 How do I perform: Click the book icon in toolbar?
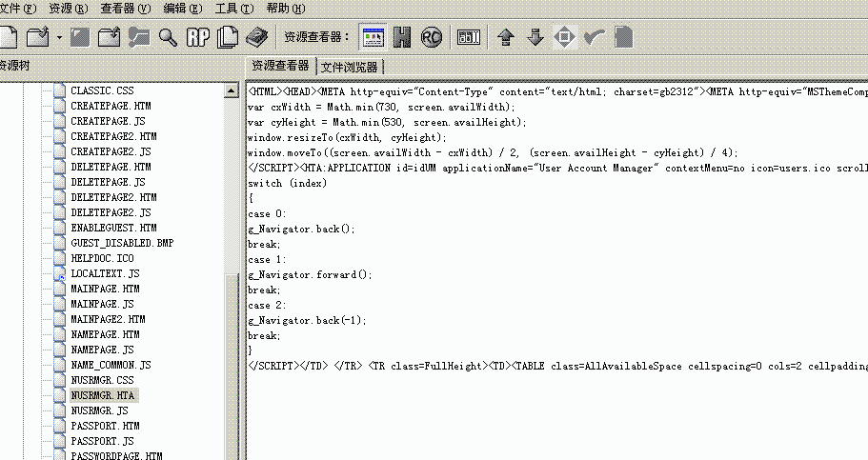coord(256,37)
